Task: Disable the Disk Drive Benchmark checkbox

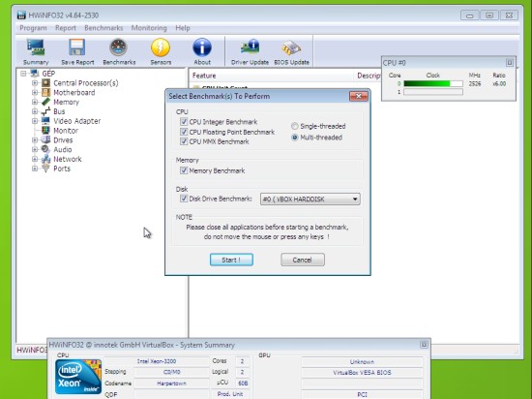Action: click(x=184, y=199)
